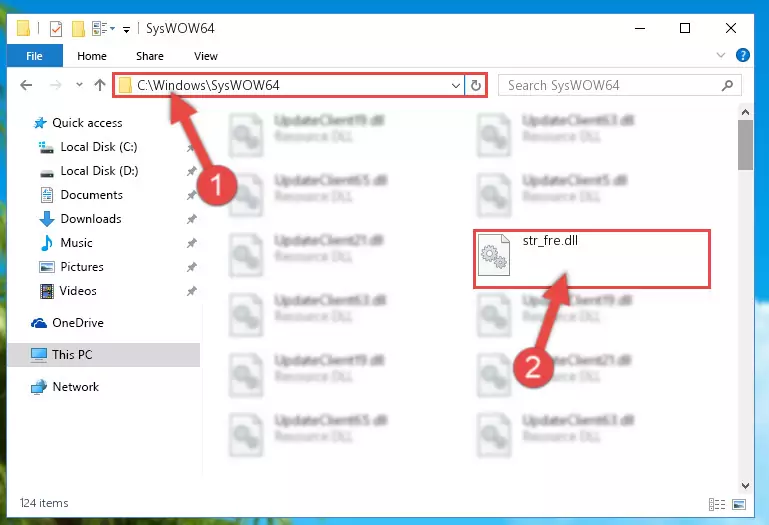The image size is (769, 525).
Task: Click the search magnifier icon
Action: pos(727,85)
